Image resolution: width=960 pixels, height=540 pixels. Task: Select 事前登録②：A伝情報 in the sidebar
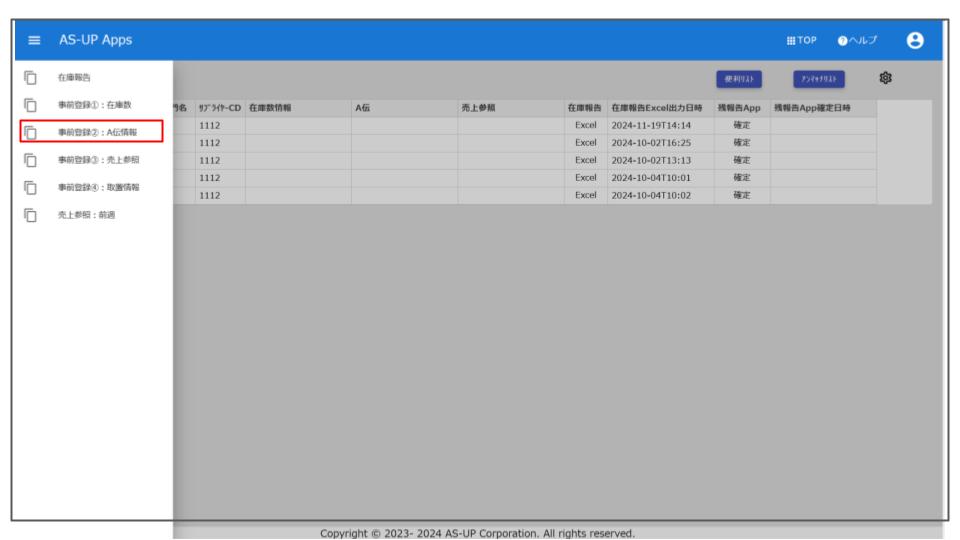[x=96, y=132]
